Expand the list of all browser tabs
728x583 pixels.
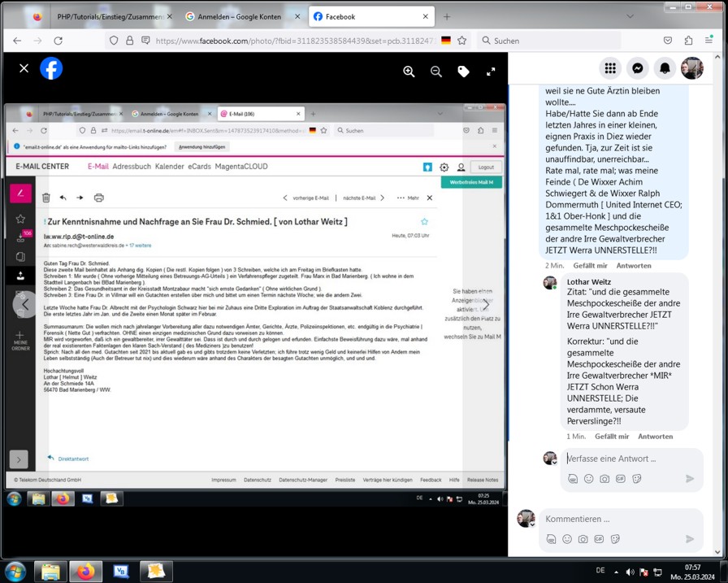tap(630, 16)
